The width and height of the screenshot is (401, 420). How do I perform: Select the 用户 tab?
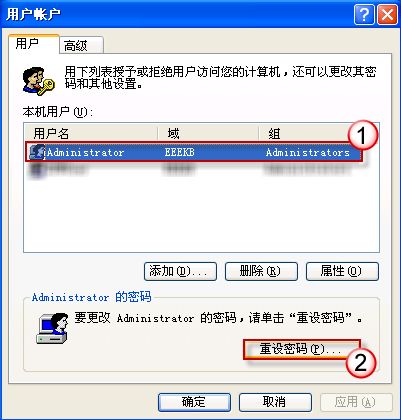(34, 44)
